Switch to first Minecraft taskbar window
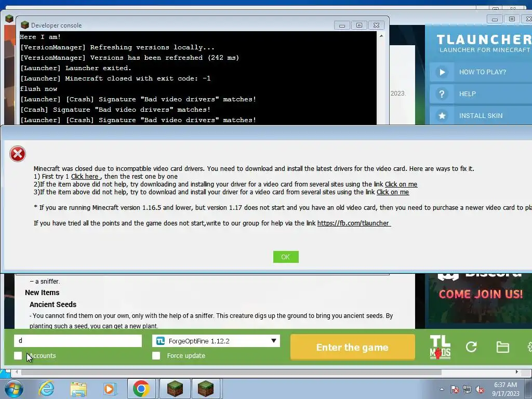532x399 pixels. point(175,389)
